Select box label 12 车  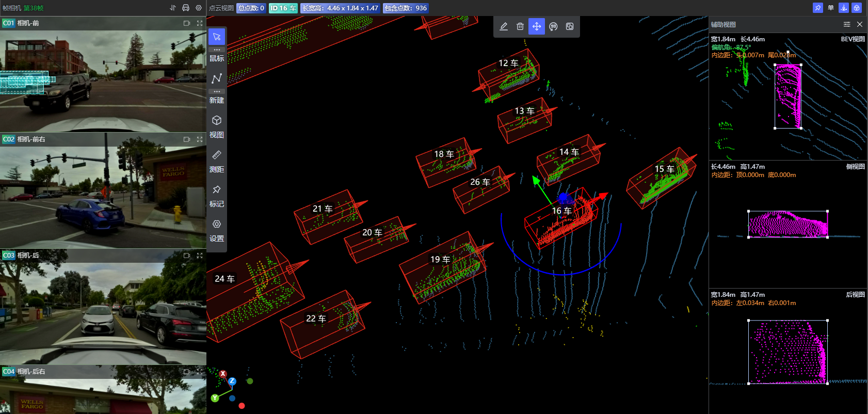[x=508, y=63]
